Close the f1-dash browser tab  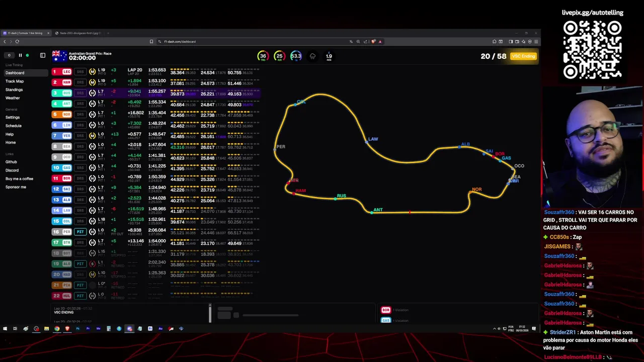pyautogui.click(x=48, y=33)
